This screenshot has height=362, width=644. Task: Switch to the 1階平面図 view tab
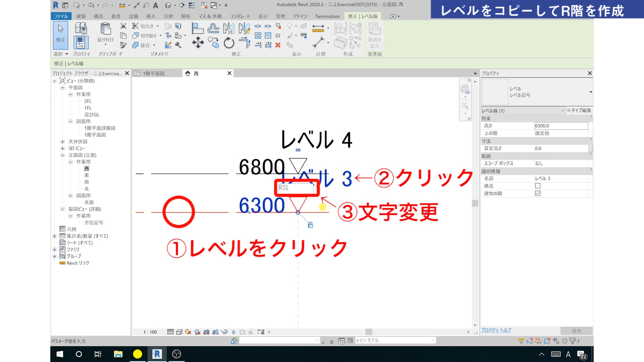(154, 73)
